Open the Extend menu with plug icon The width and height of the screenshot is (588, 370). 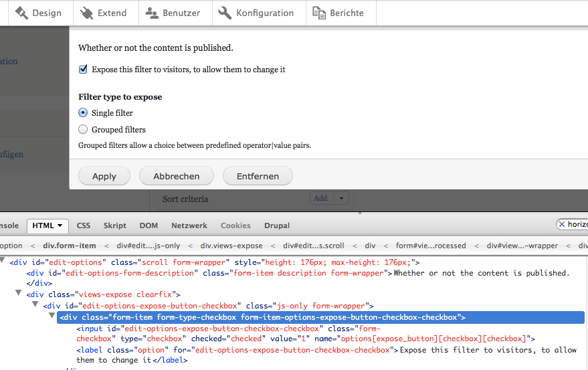point(104,13)
